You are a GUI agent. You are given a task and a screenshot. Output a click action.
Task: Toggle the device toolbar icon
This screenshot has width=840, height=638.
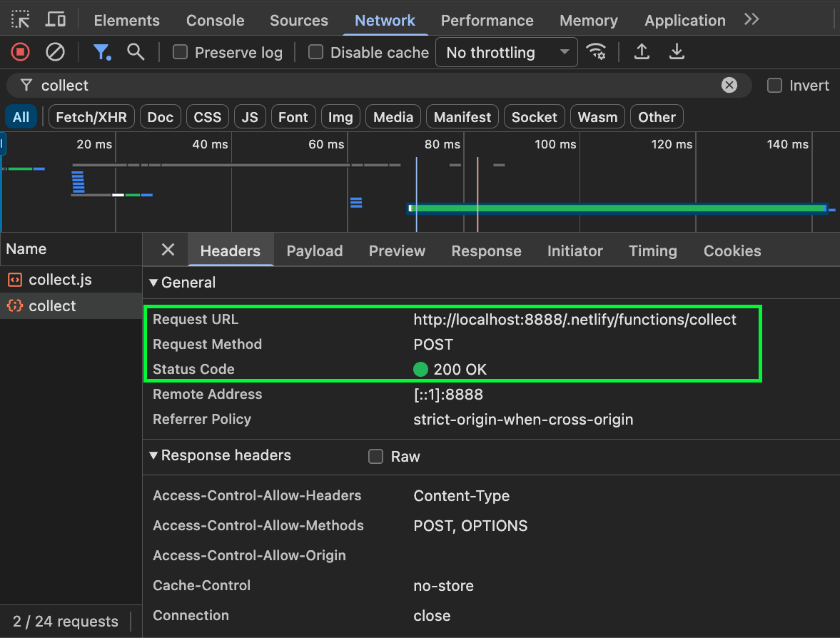pos(55,20)
